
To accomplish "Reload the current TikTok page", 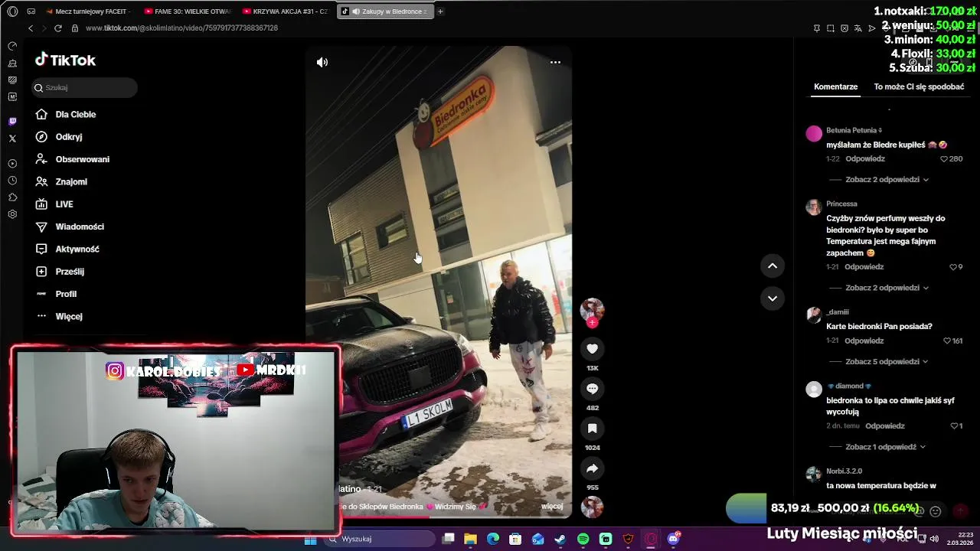I will 57,28.
